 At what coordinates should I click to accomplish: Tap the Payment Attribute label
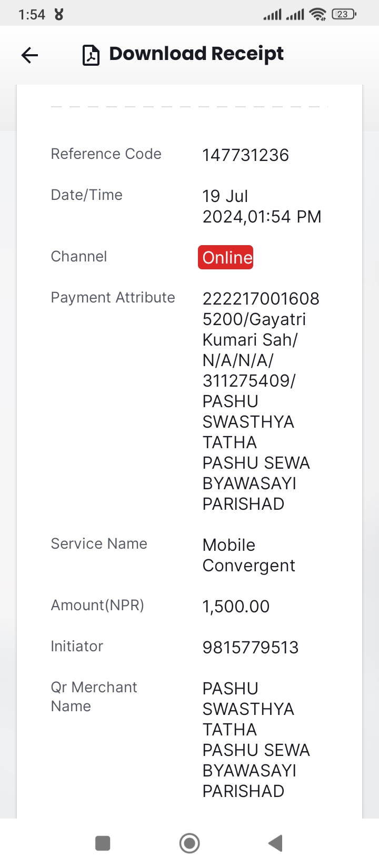tap(113, 298)
